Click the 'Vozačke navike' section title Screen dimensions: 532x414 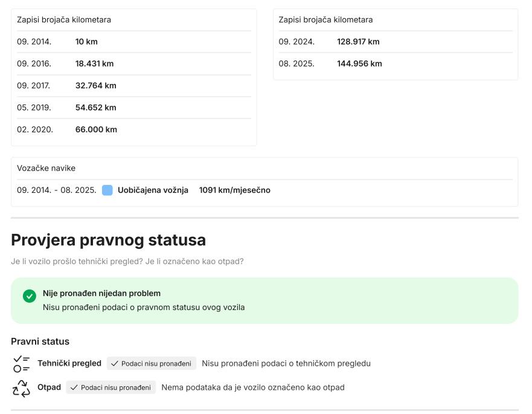(x=46, y=168)
